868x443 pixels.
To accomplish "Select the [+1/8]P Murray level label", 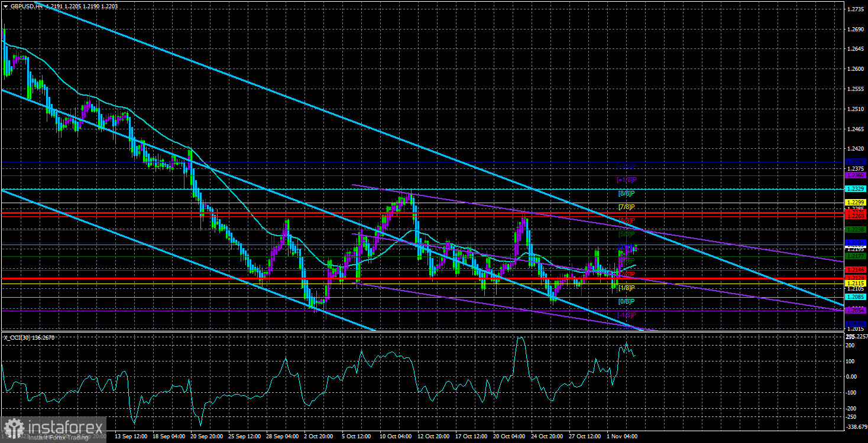I will pyautogui.click(x=627, y=180).
